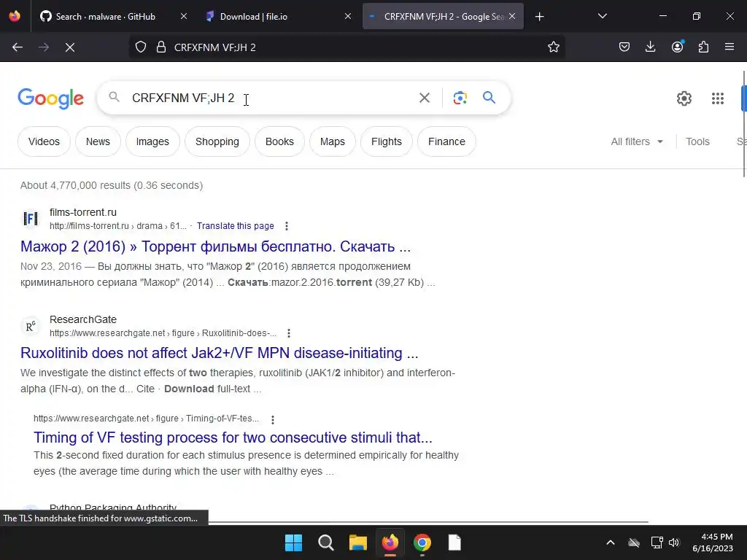Viewport: 747px width, 560px height.
Task: Clear the Google search box text
Action: pos(424,98)
